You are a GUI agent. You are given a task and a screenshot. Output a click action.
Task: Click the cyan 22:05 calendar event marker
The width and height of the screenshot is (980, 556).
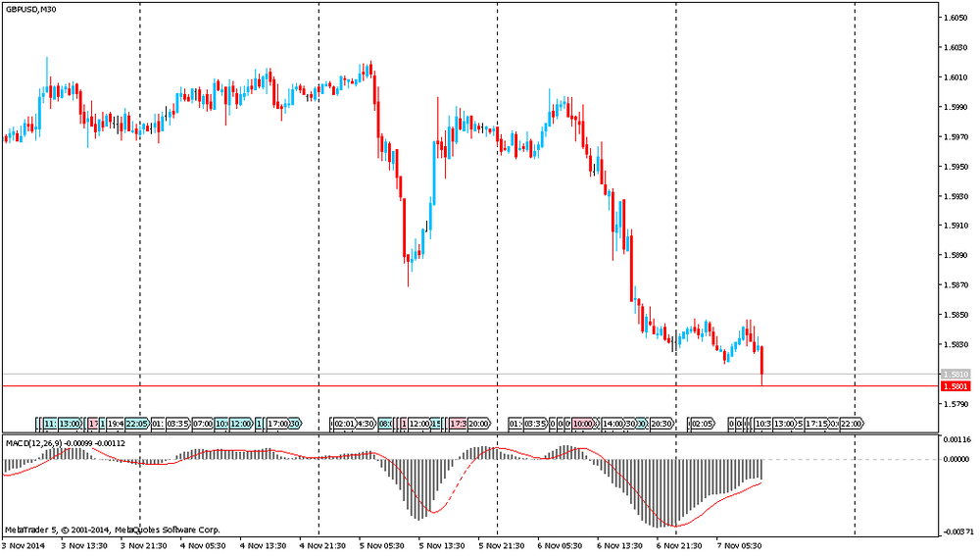(136, 424)
